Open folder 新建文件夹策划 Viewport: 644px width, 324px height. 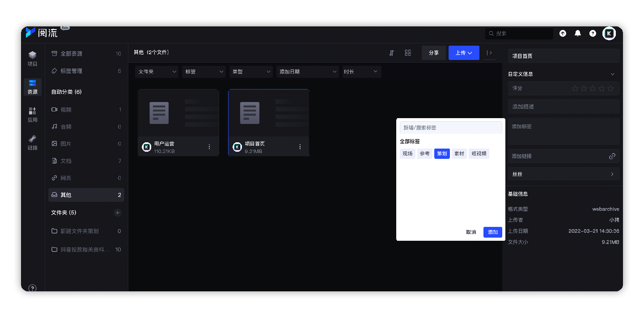(86, 231)
